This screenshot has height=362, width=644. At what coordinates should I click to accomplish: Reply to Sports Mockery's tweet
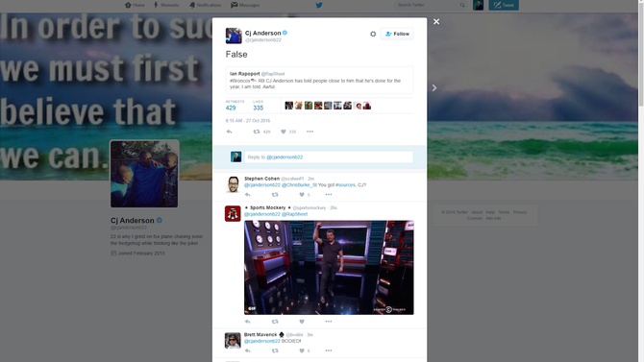pyautogui.click(x=248, y=322)
